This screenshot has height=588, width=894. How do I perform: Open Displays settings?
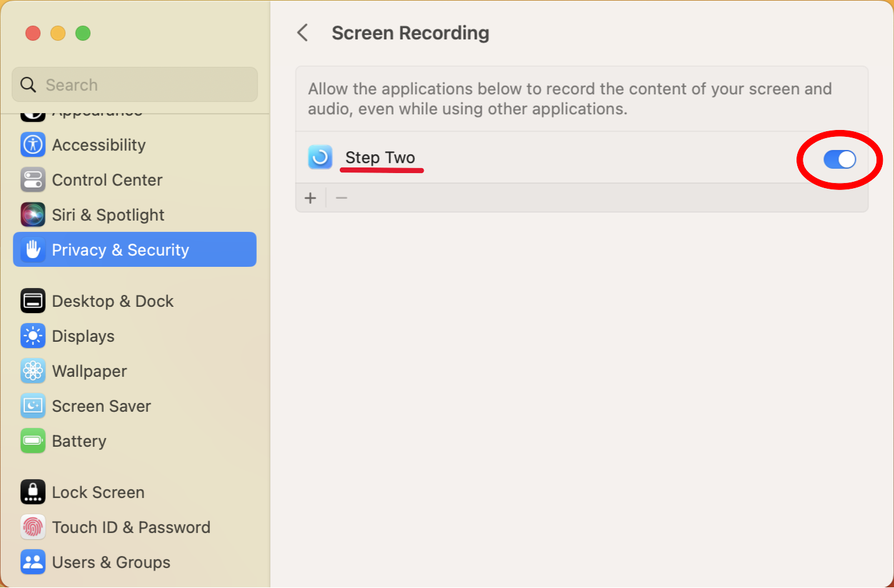(135, 336)
